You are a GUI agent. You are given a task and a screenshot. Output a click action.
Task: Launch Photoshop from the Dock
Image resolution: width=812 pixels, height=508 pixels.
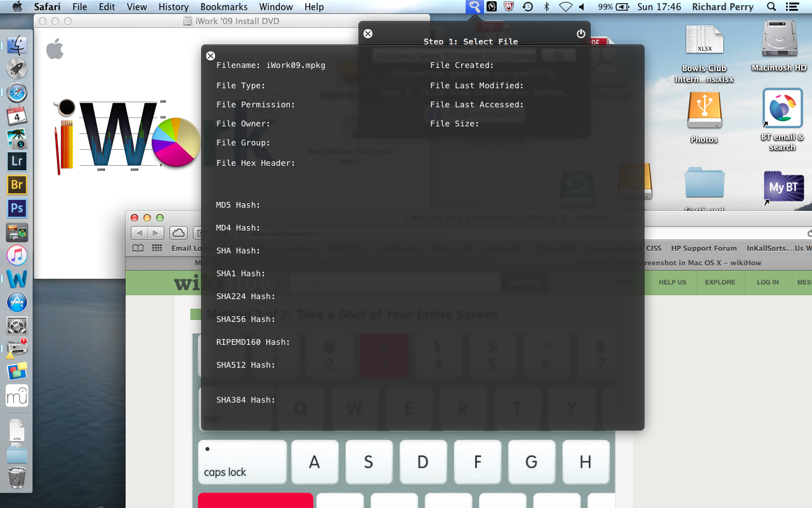(16, 208)
